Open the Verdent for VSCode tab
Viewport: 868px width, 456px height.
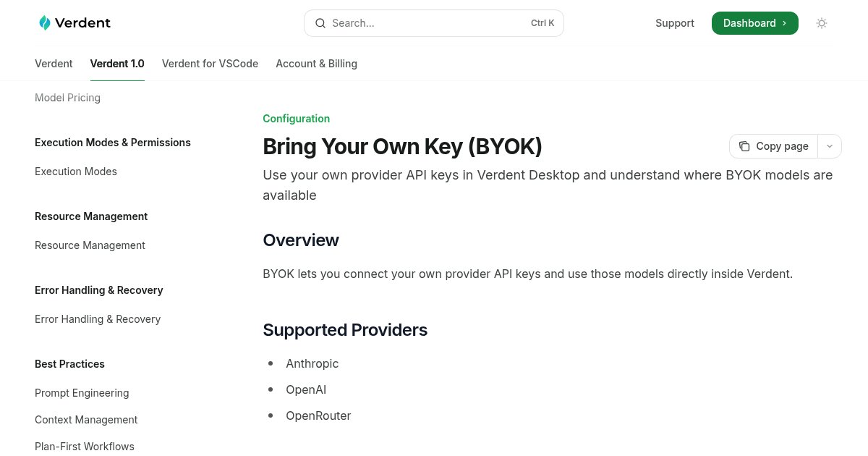point(210,64)
